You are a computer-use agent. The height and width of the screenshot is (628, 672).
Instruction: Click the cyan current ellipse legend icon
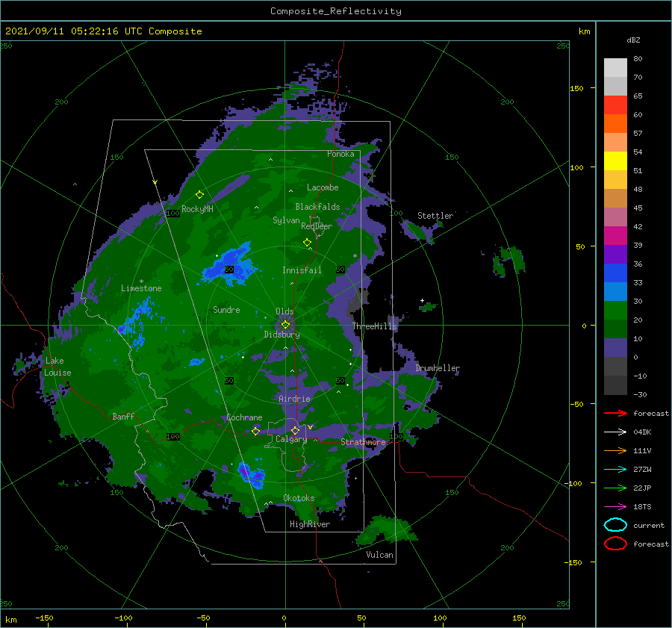pos(615,525)
